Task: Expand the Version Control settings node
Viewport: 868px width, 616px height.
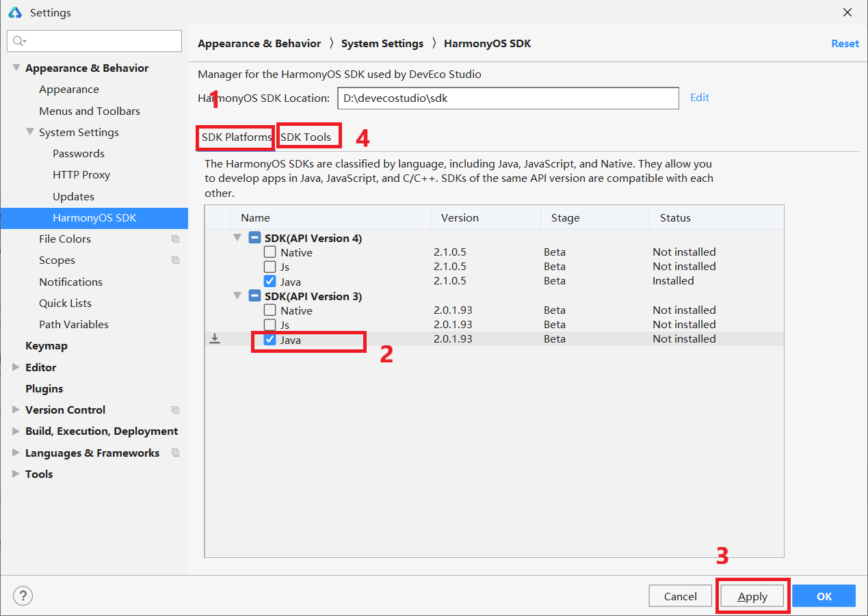Action: tap(16, 410)
